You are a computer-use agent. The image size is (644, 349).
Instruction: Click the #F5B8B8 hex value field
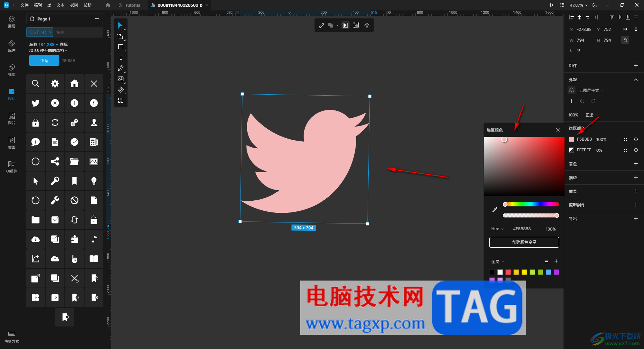(x=522, y=229)
